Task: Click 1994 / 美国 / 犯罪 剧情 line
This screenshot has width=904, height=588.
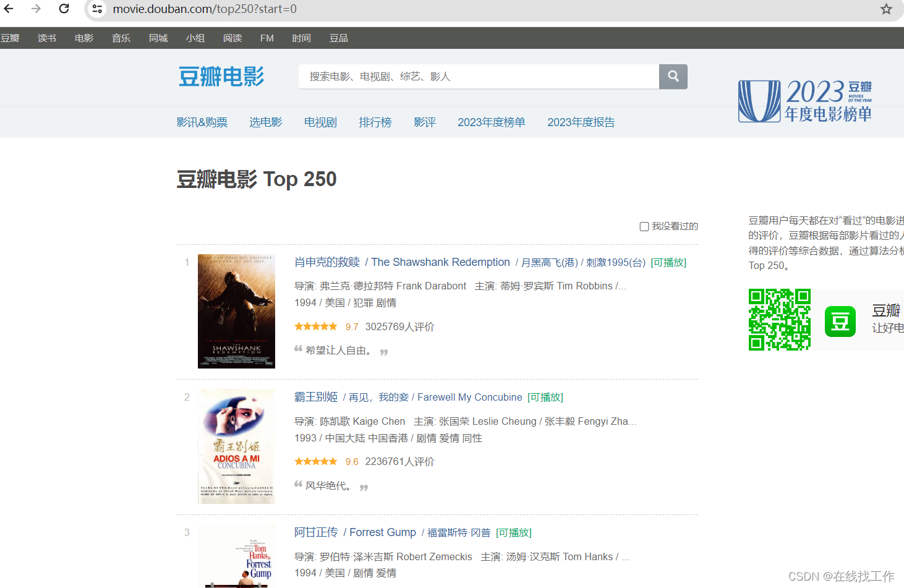Action: pyautogui.click(x=346, y=303)
